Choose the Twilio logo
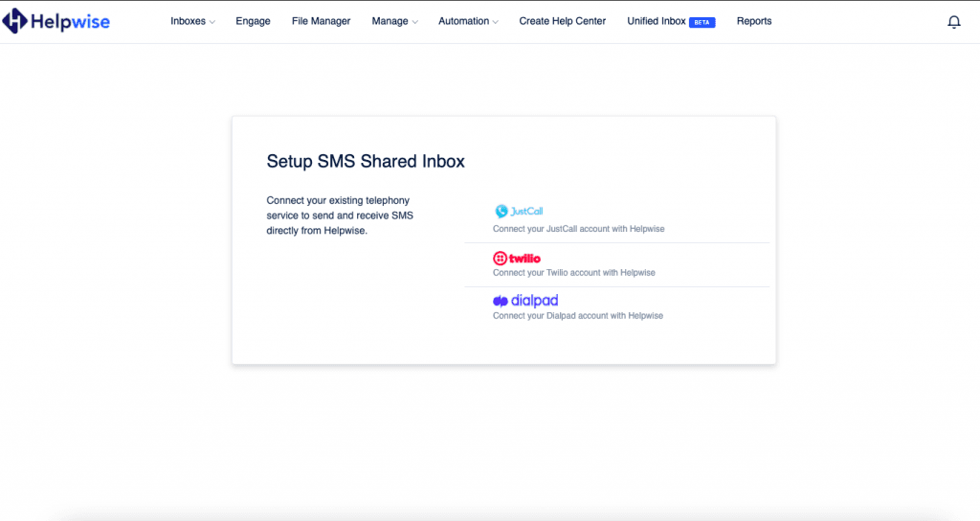This screenshot has height=521, width=980. pyautogui.click(x=517, y=259)
